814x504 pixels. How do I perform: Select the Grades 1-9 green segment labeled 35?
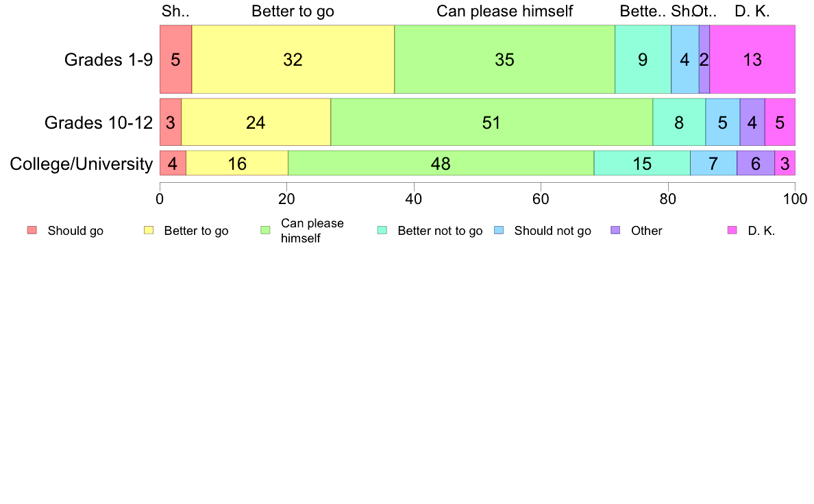point(504,59)
